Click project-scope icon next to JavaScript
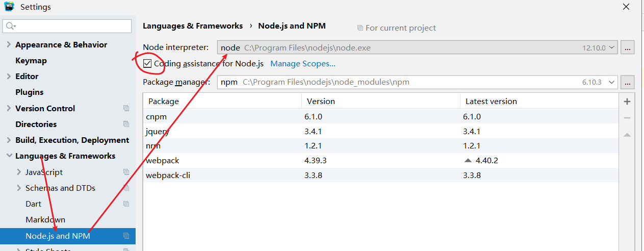Image resolution: width=644 pixels, height=251 pixels. [126, 172]
